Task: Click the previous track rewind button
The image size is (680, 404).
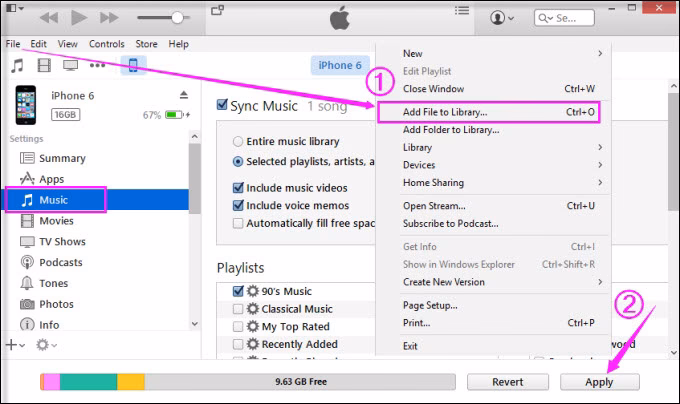Action: click(x=49, y=18)
